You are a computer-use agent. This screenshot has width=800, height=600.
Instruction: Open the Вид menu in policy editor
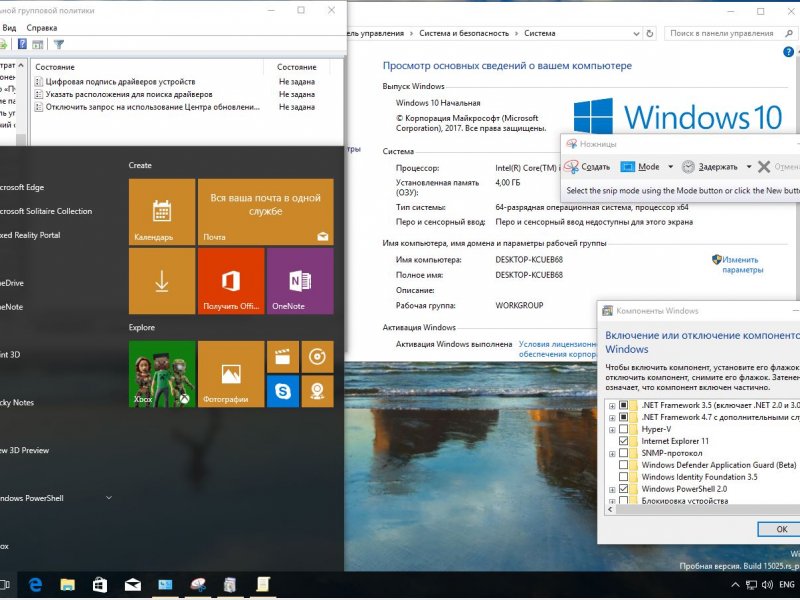(9, 28)
